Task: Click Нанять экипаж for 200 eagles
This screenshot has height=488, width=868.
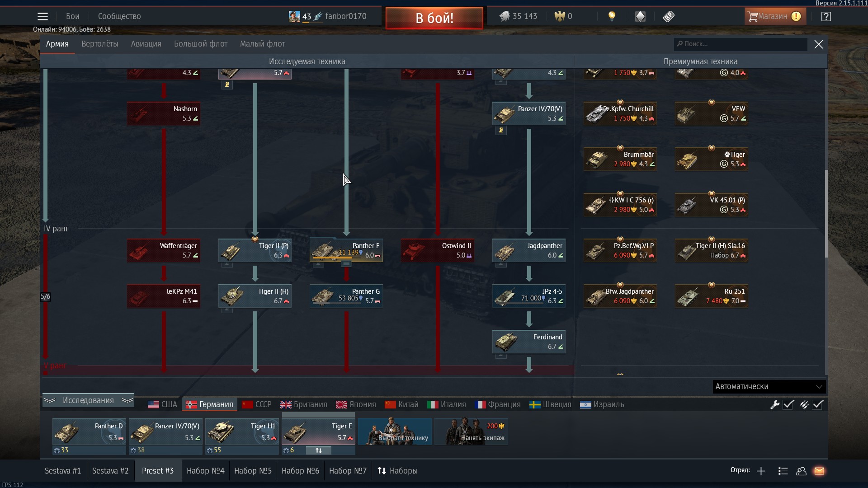Action: click(x=471, y=432)
